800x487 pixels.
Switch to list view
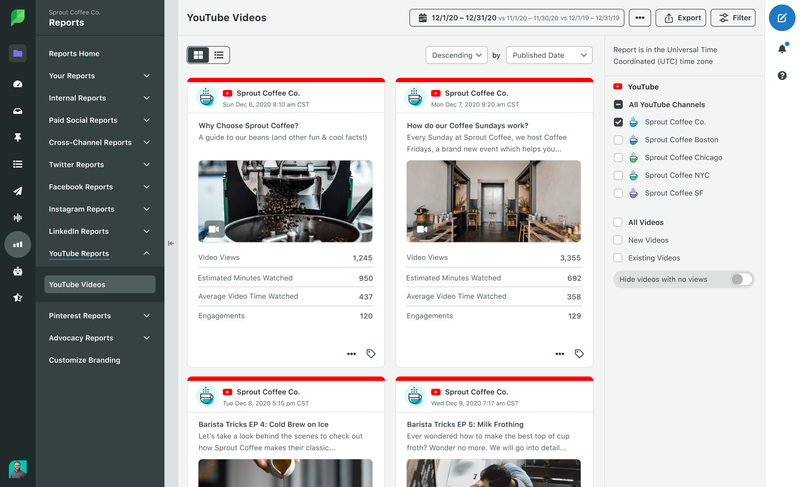(x=219, y=55)
